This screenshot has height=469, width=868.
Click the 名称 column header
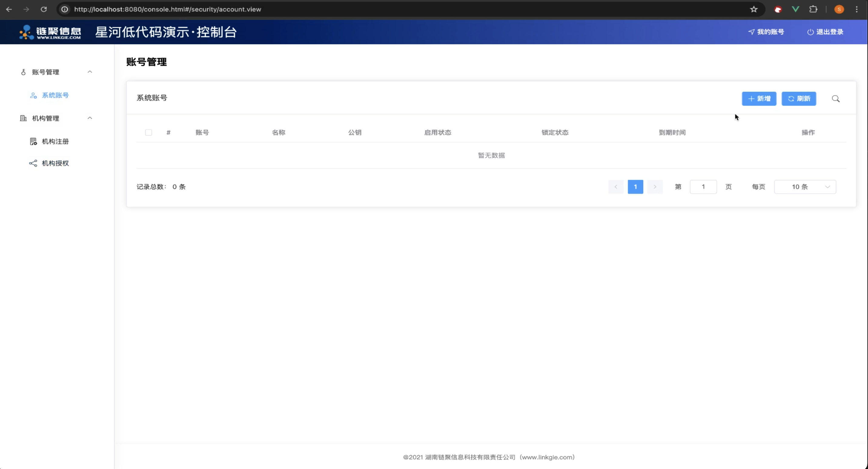278,132
